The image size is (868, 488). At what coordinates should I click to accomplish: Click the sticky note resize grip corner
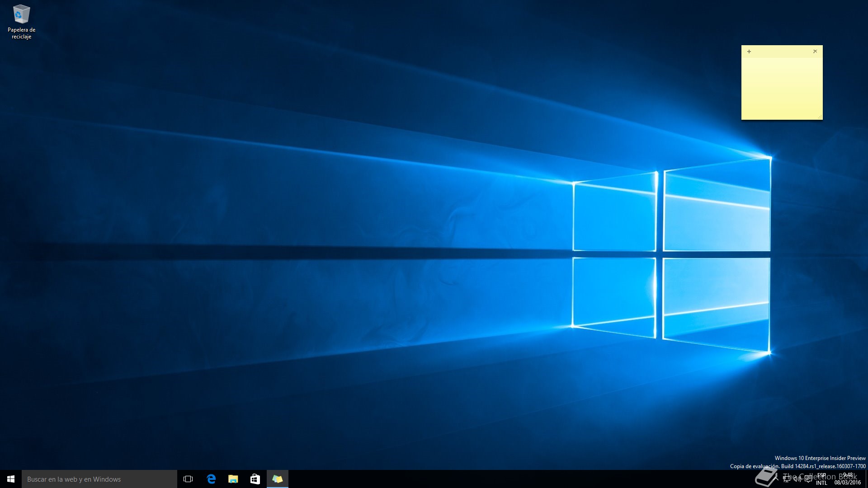(820, 117)
